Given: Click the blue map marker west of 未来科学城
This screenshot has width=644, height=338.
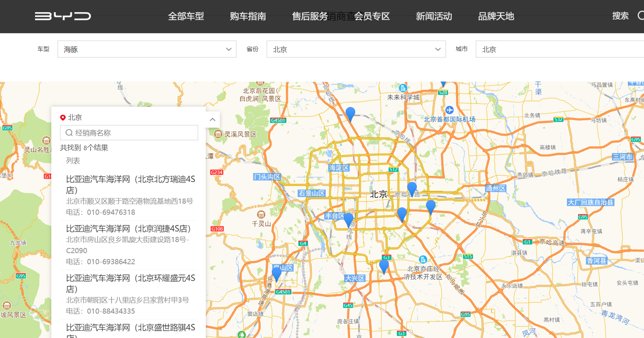Looking at the screenshot, I should coord(350,114).
